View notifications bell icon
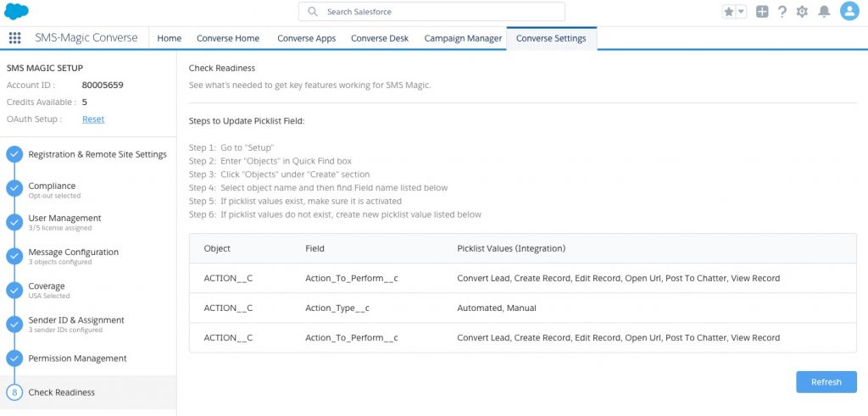Image resolution: width=868 pixels, height=416 pixels. pos(823,12)
